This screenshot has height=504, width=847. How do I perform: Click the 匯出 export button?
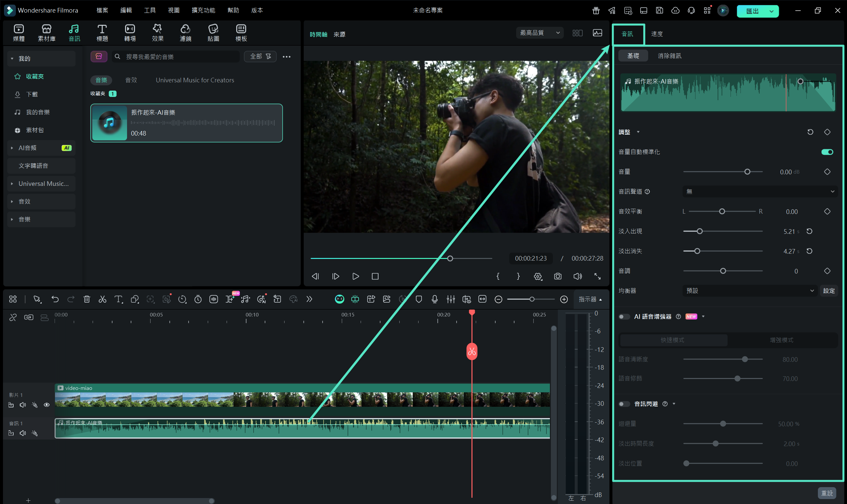752,11
